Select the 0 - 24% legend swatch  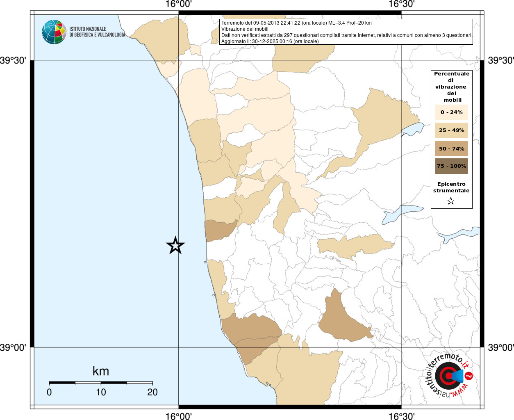pos(451,112)
